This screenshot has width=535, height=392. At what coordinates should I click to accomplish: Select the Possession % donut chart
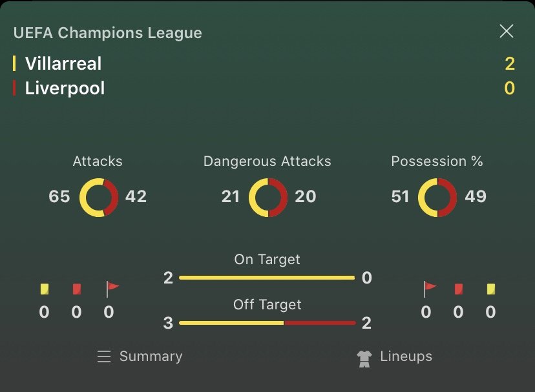(437, 197)
